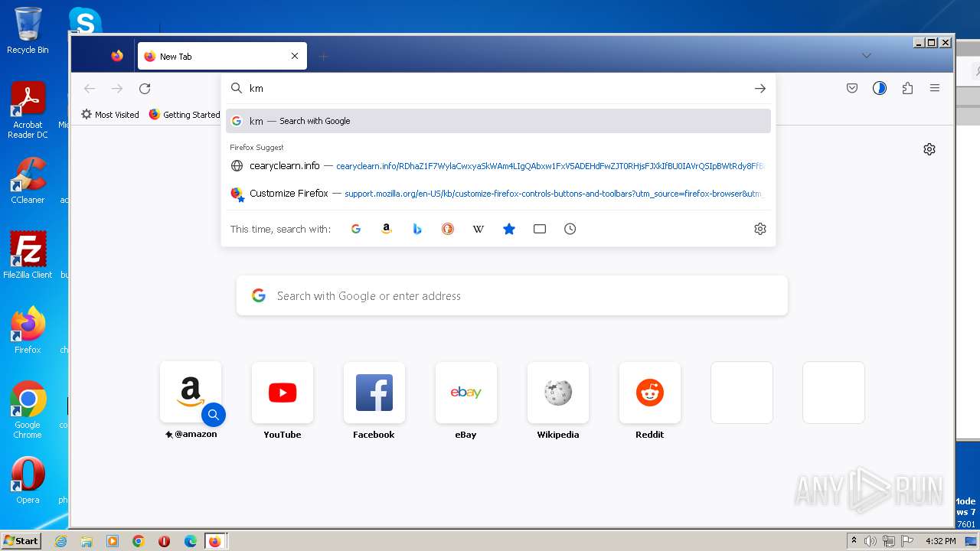Select Firefox taskbar button

click(215, 541)
